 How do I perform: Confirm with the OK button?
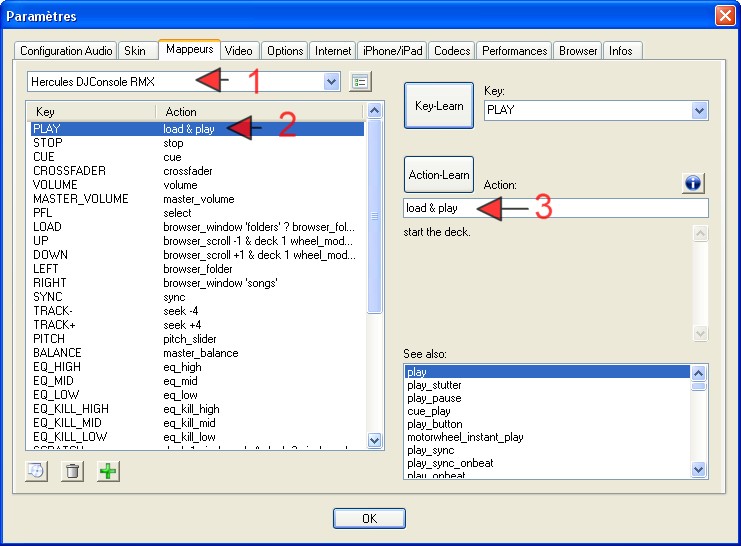pos(369,518)
